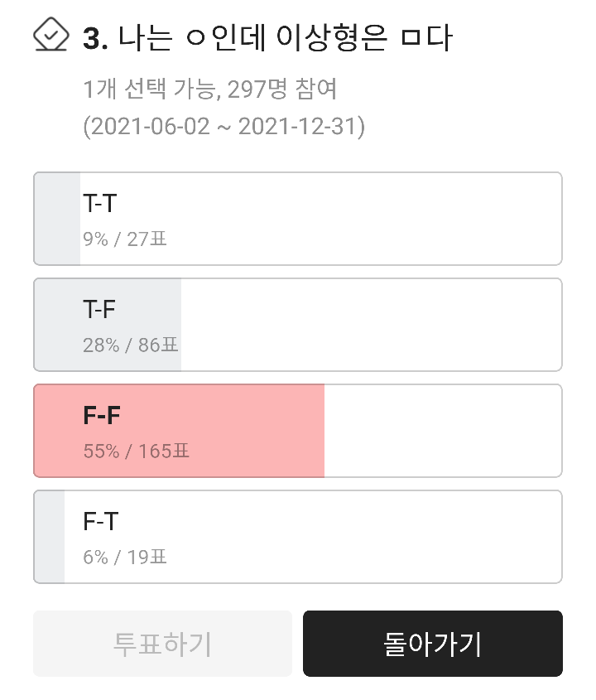Click the small gray F-T result bar
596x700 pixels.
pos(50,537)
